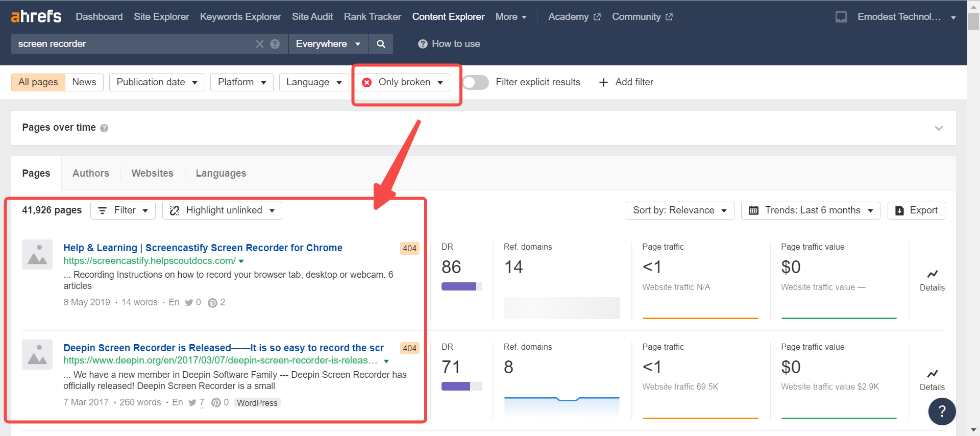
Task: Click the Deepin Ref. domains trend chart
Action: (x=561, y=407)
